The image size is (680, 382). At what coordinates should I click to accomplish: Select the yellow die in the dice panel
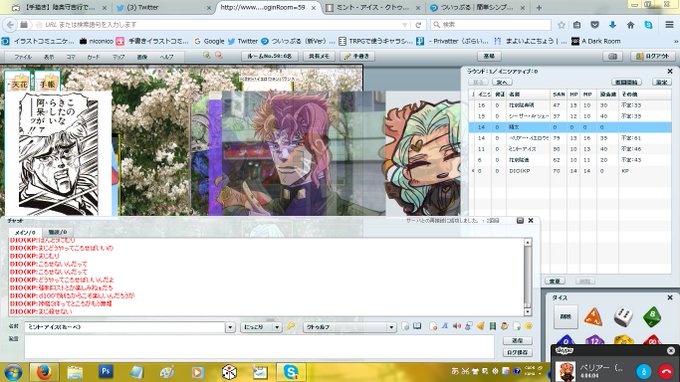pos(623,340)
